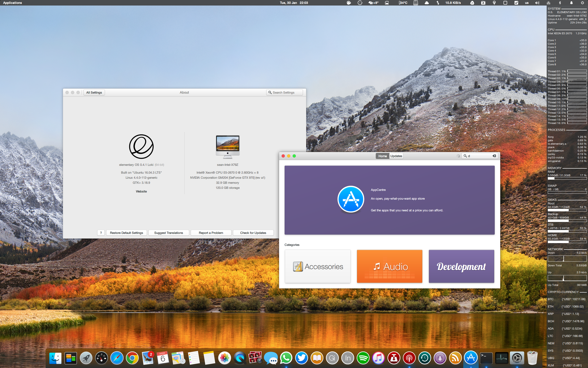Image resolution: width=588 pixels, height=368 pixels.
Task: Click Restore Default Settings
Action: [126, 233]
